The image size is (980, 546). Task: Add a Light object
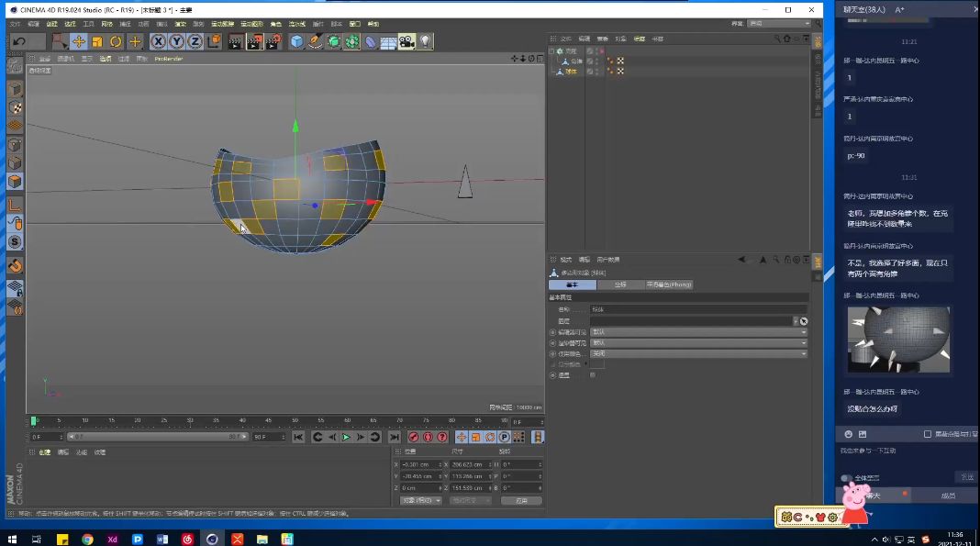tap(426, 41)
